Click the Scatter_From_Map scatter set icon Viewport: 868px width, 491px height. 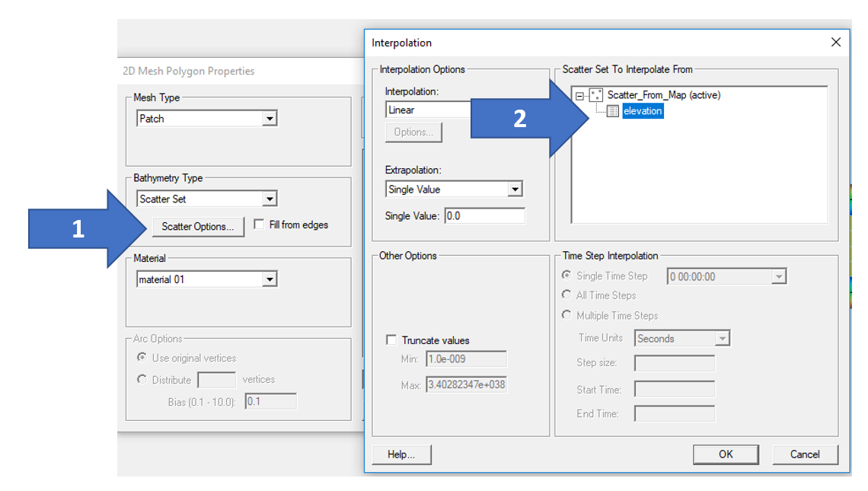[595, 95]
